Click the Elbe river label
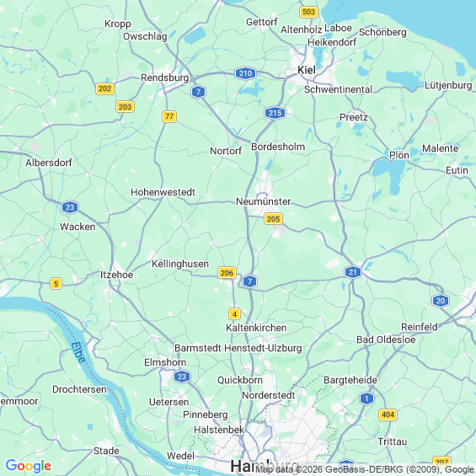 tap(78, 352)
